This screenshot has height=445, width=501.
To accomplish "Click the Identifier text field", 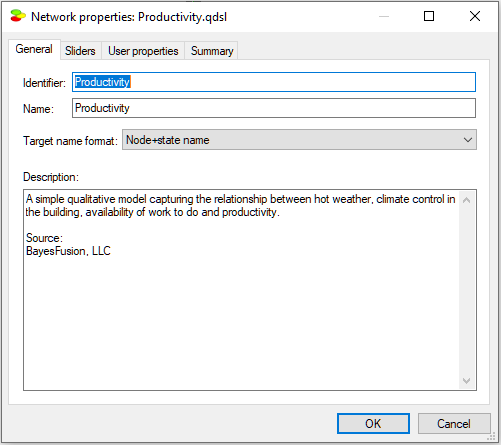I will (x=274, y=82).
